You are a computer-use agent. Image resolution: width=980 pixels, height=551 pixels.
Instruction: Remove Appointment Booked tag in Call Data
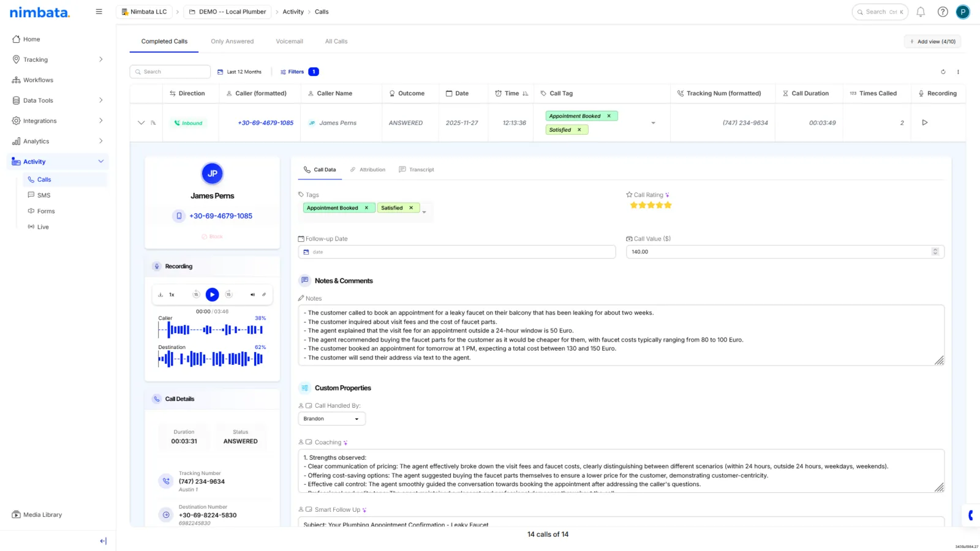coord(366,208)
